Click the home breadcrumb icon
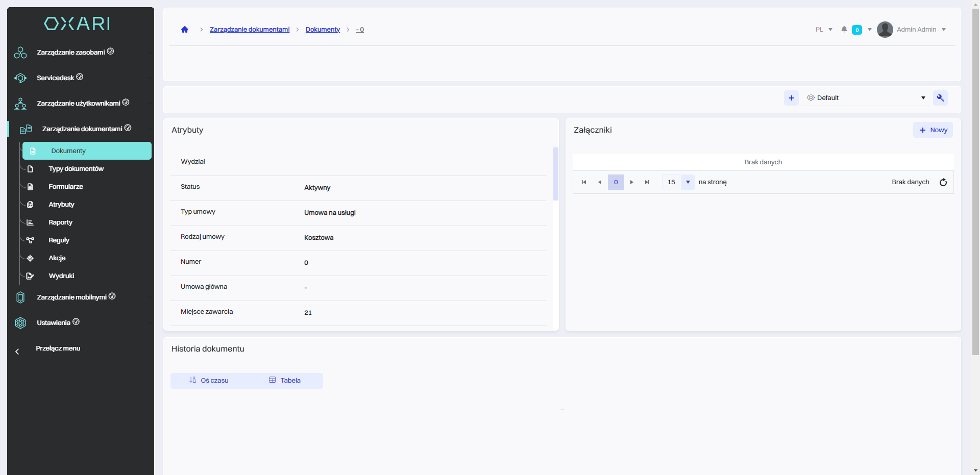Screen dimensions: 980x475 (x=185, y=30)
